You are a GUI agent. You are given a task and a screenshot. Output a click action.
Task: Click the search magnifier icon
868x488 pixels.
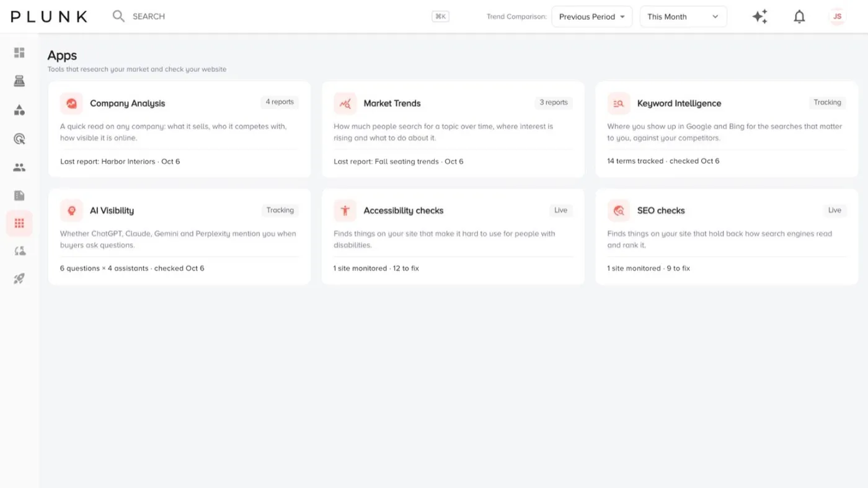(118, 16)
